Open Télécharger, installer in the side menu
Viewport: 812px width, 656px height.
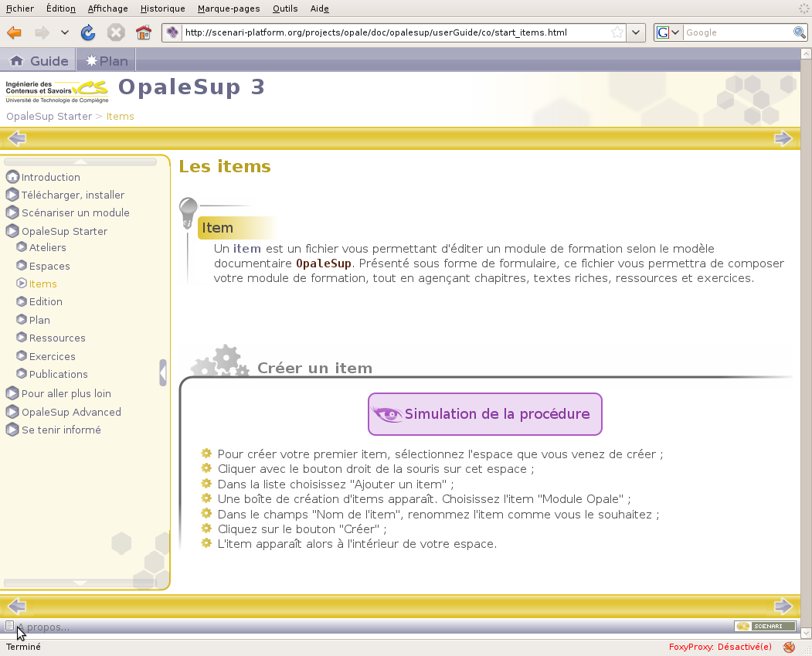(73, 195)
